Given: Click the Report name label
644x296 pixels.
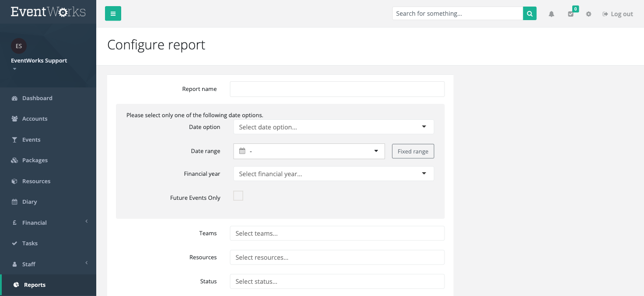Looking at the screenshot, I should pyautogui.click(x=199, y=89).
